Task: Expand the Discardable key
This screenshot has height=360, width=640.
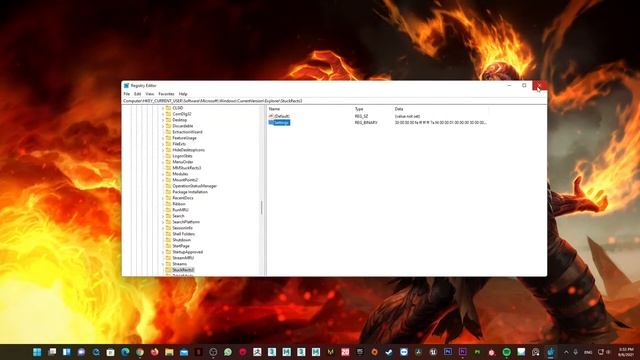Action: [x=163, y=126]
